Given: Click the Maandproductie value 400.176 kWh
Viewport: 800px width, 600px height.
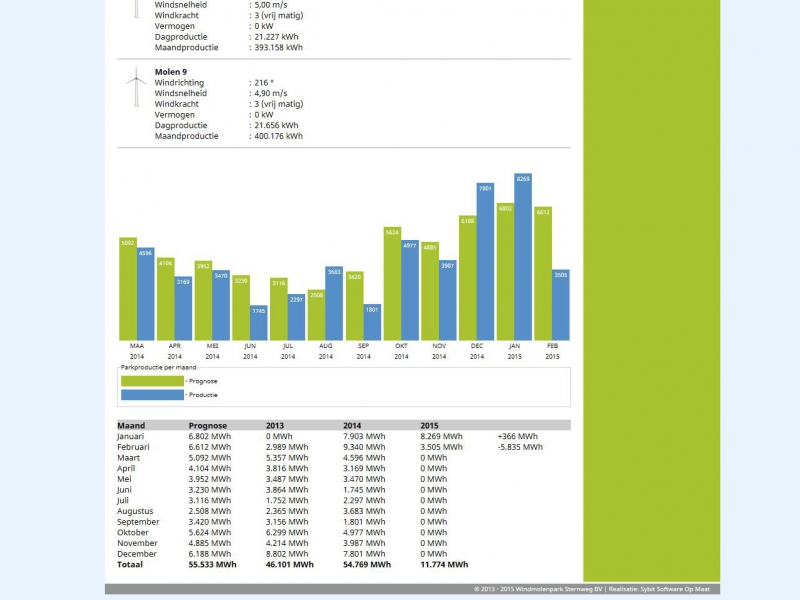Looking at the screenshot, I should pyautogui.click(x=278, y=136).
